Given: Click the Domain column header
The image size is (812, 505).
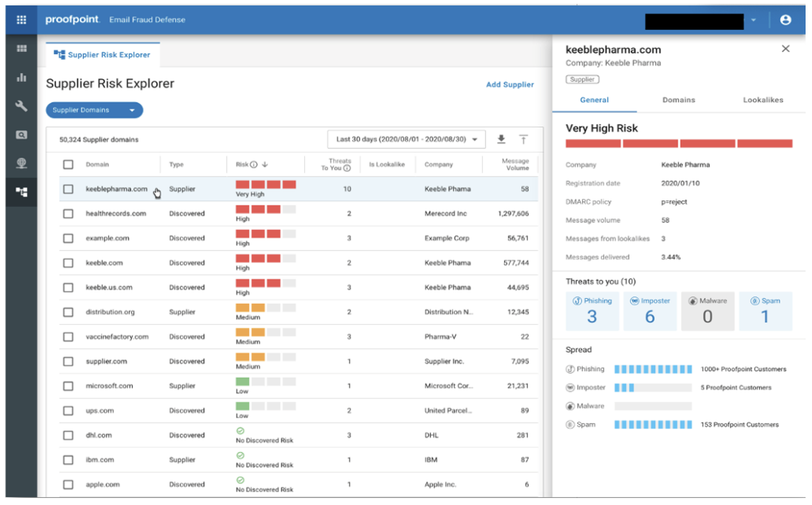Looking at the screenshot, I should (97, 165).
